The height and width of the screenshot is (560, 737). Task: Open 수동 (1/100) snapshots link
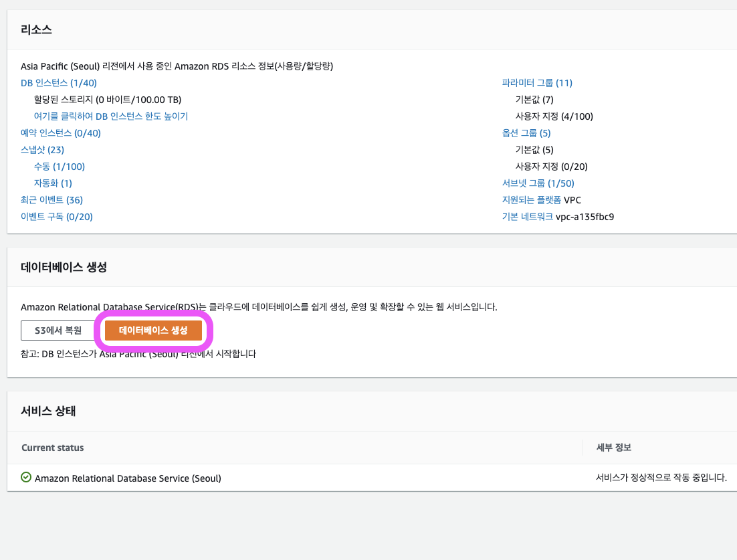pos(60,167)
